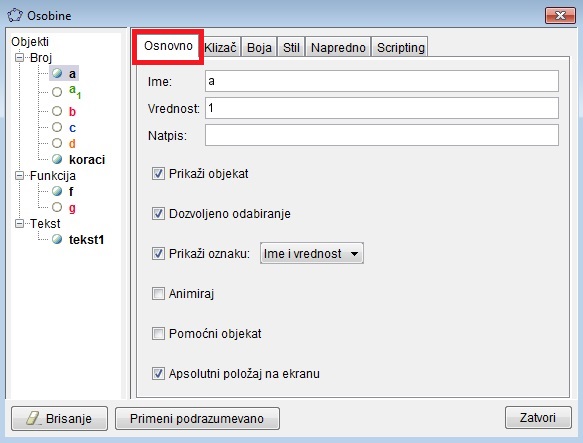Collapse the Broj tree node
Screen dimensions: 583x443
(19, 58)
